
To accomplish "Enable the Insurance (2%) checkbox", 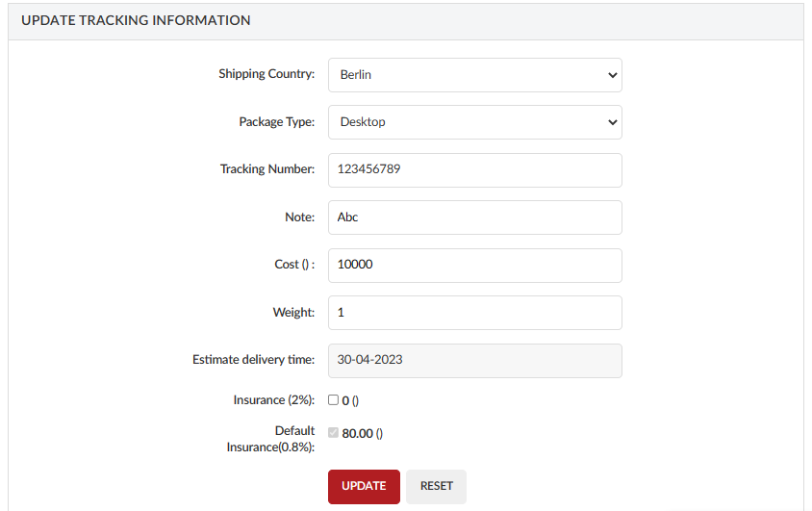I will (333, 399).
